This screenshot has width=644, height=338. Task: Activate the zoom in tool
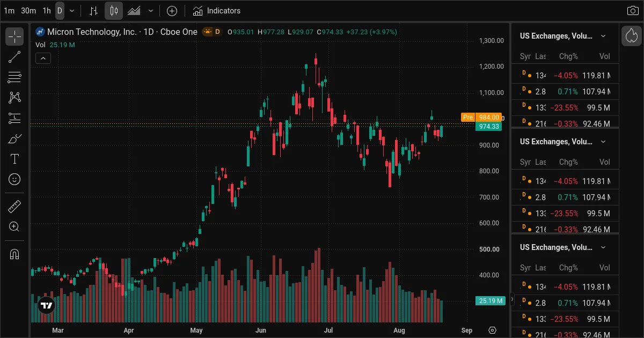click(14, 227)
